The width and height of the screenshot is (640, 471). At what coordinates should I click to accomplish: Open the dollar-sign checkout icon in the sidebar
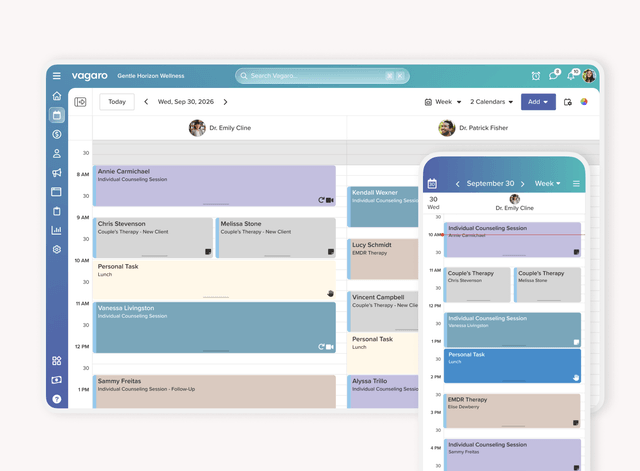tap(57, 134)
